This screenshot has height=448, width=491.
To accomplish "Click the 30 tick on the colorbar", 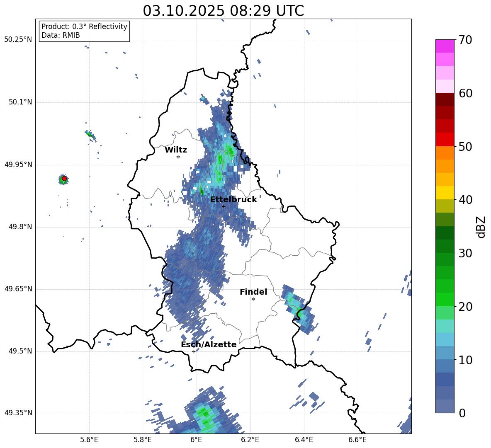I will [x=465, y=253].
